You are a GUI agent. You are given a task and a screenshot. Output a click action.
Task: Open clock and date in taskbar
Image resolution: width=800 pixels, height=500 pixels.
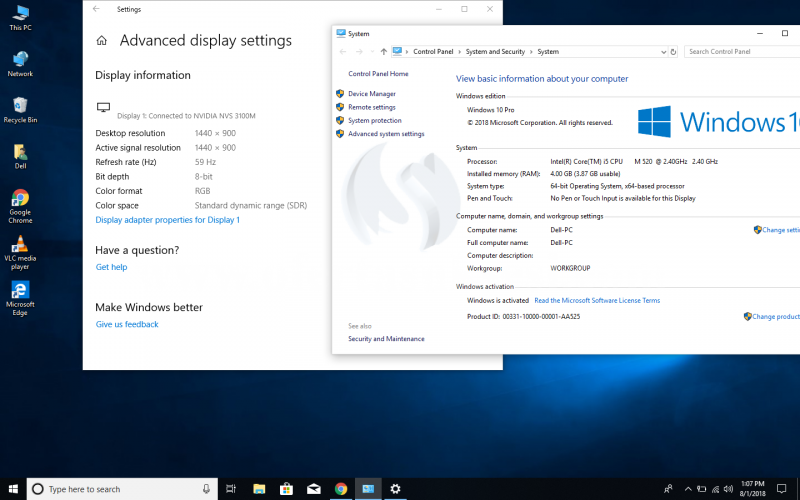click(753, 489)
